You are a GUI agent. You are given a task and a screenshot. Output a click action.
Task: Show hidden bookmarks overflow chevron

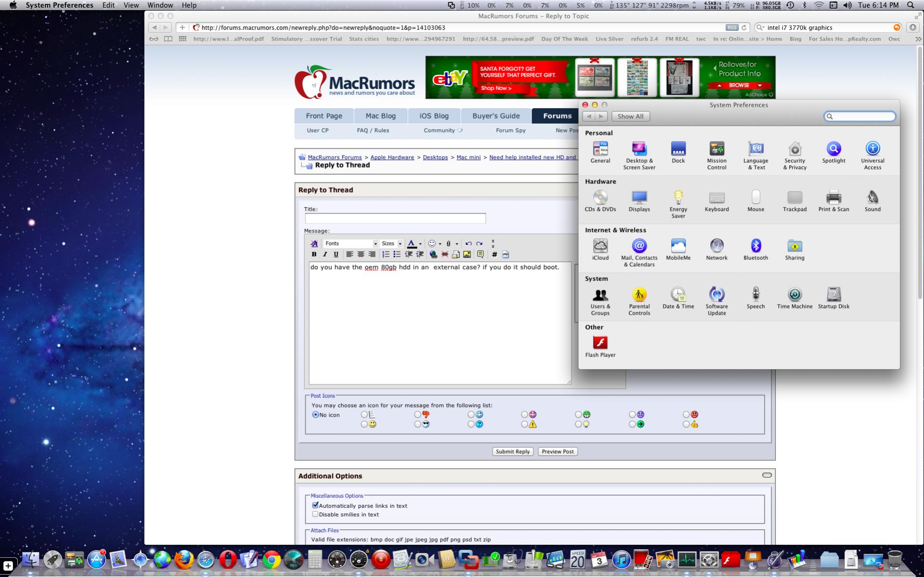click(918, 39)
